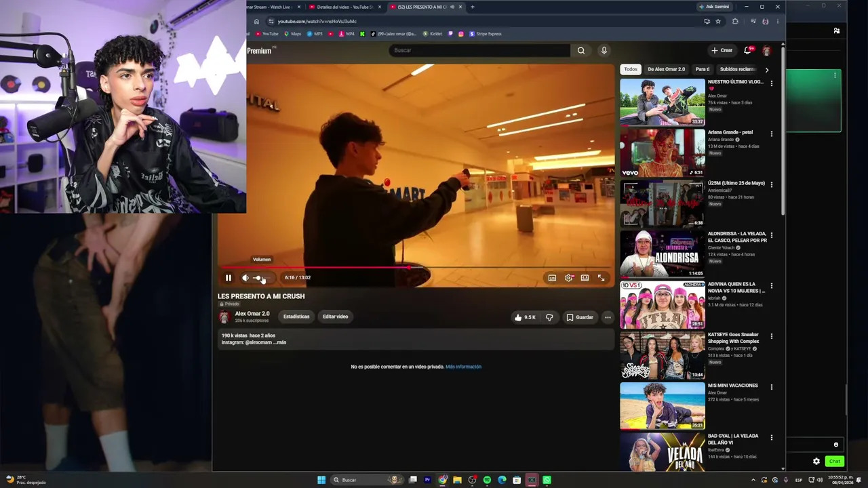Open WhatsApp from the taskbar
868x488 pixels.
pyautogui.click(x=547, y=480)
